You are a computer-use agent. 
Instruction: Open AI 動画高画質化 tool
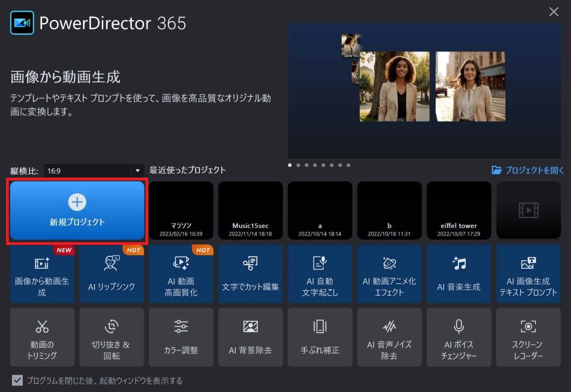pos(181,274)
